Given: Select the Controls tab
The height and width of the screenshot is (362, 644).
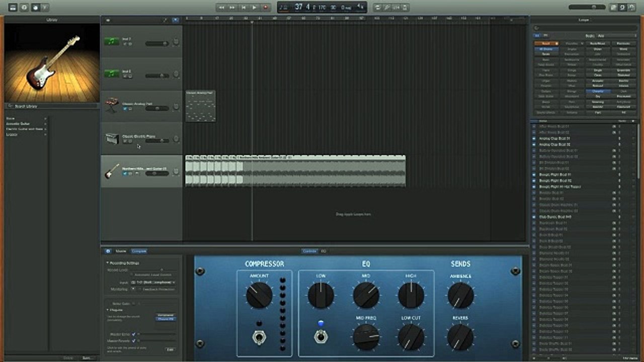Looking at the screenshot, I should point(310,251).
